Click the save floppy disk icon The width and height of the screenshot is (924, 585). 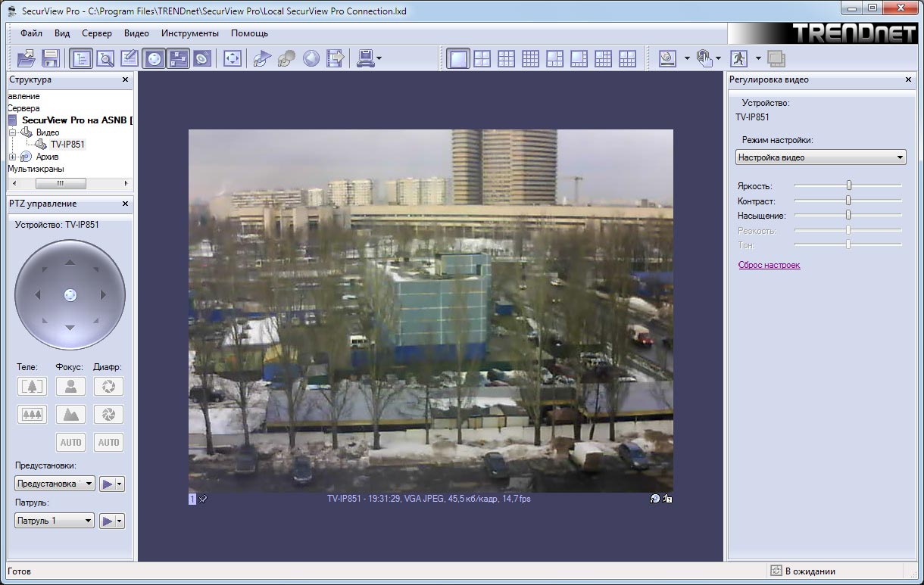51,58
